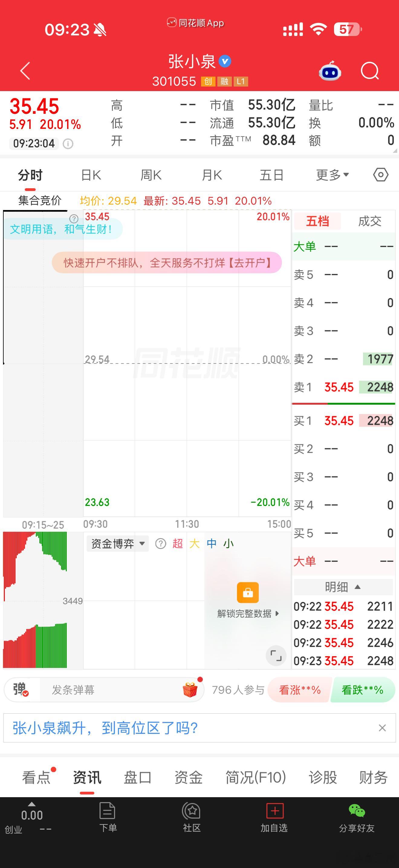Open the 看点 tab
This screenshot has height=868, width=399.
pos(36,778)
